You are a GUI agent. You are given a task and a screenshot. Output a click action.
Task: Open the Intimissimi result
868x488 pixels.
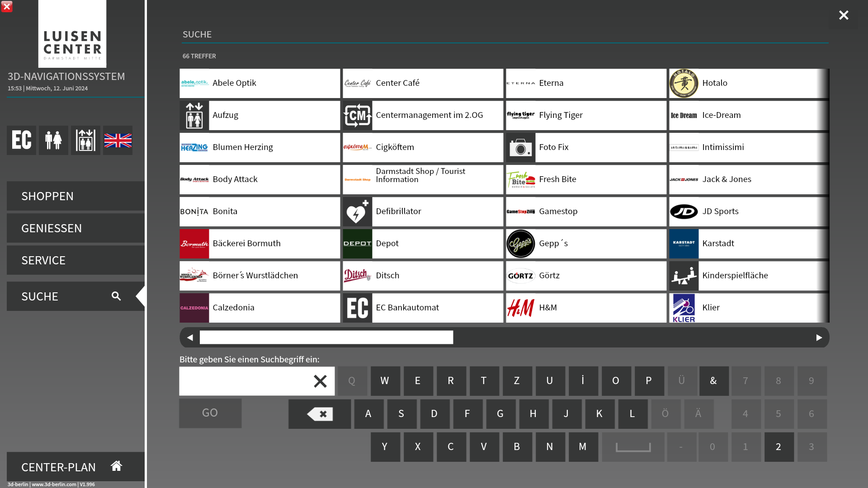(x=749, y=147)
